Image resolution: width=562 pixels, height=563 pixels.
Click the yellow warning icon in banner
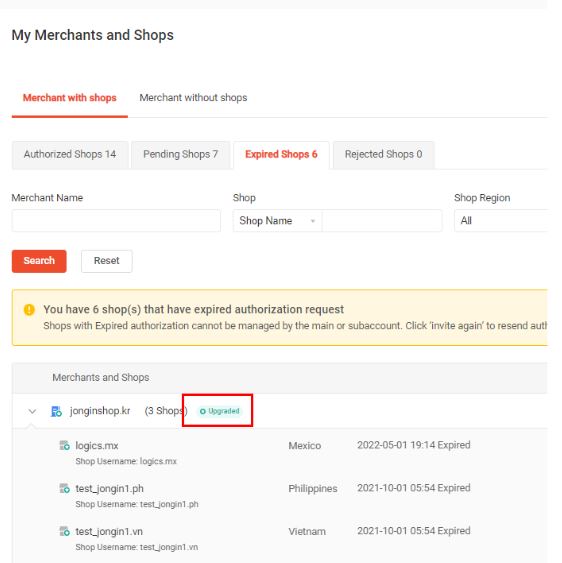coord(29,310)
